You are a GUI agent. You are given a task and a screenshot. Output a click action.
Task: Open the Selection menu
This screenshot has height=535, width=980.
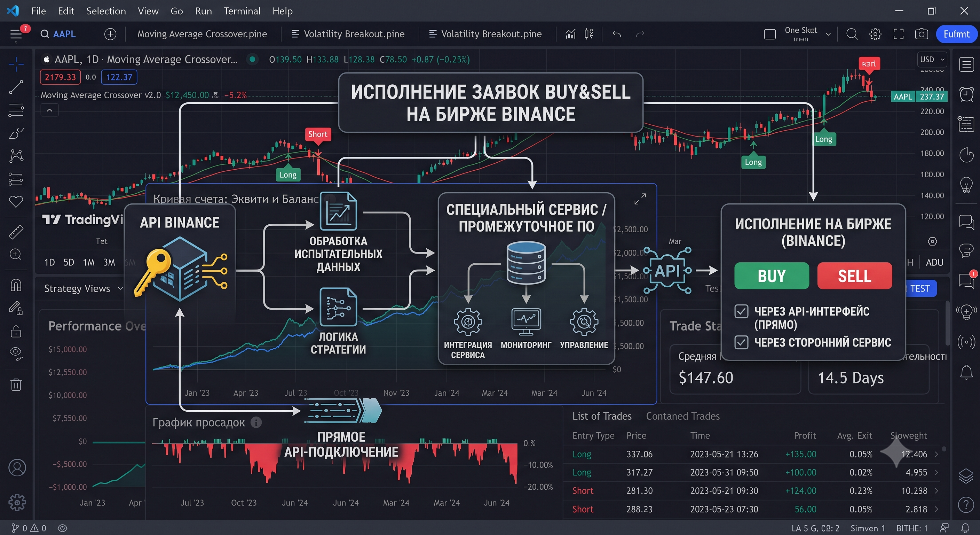pos(106,11)
